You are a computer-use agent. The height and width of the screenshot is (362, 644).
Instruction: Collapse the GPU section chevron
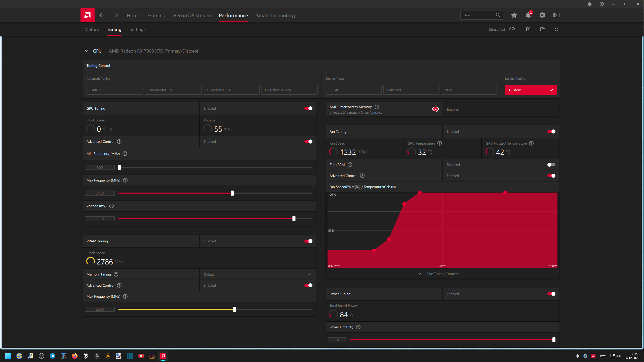pyautogui.click(x=87, y=51)
